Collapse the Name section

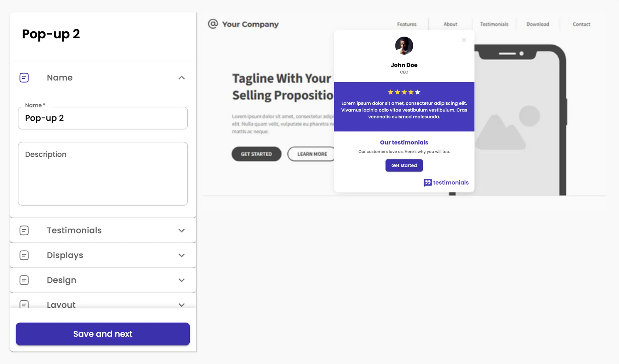(181, 78)
